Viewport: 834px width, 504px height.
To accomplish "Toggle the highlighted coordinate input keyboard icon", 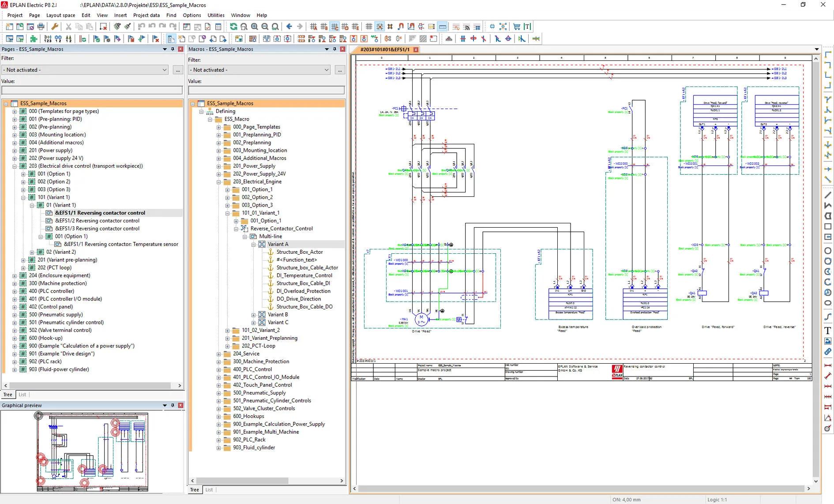I will pos(443,26).
